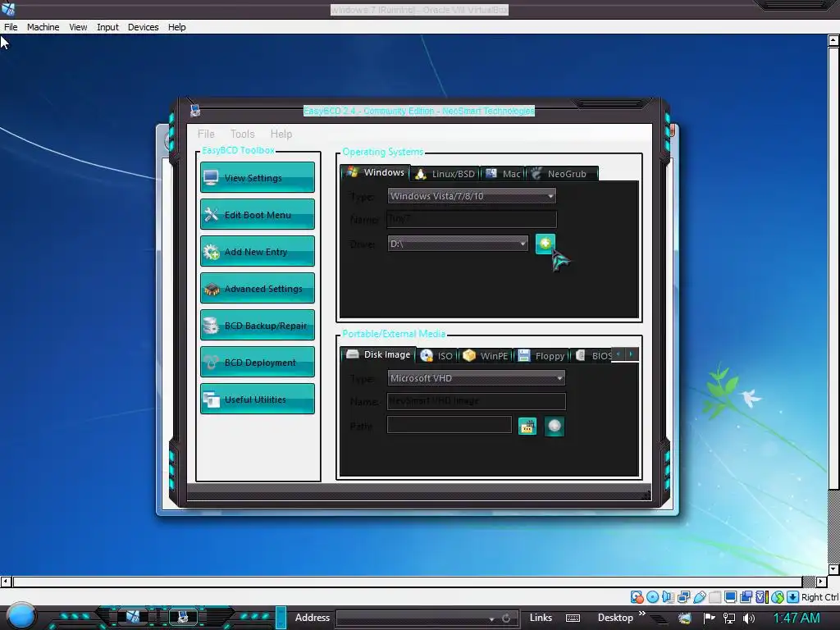Open the VirtualBox Help menu

[x=177, y=27]
